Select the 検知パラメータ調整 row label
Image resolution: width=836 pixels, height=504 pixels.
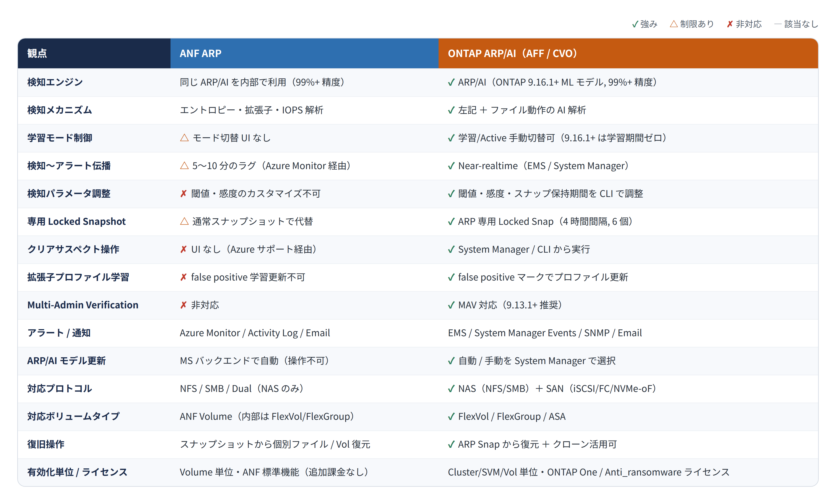[69, 193]
